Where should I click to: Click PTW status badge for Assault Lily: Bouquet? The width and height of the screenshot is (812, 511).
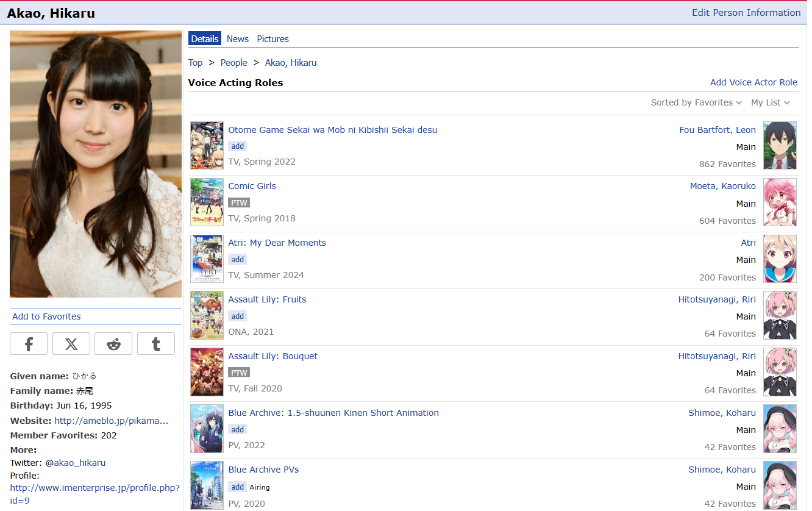(239, 373)
